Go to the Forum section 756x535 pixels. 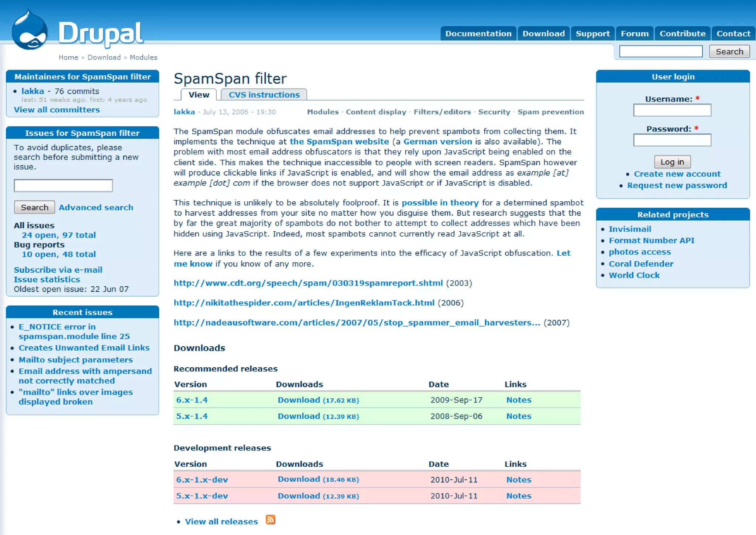click(x=634, y=34)
